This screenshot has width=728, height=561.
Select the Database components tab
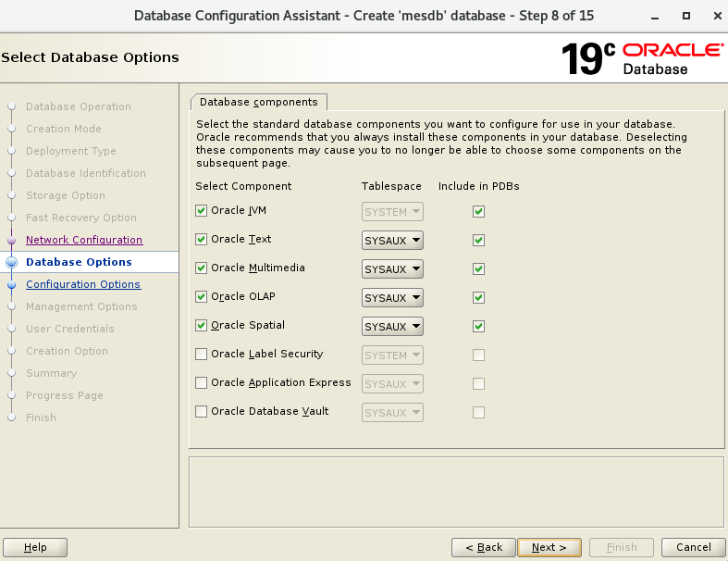pyautogui.click(x=258, y=102)
